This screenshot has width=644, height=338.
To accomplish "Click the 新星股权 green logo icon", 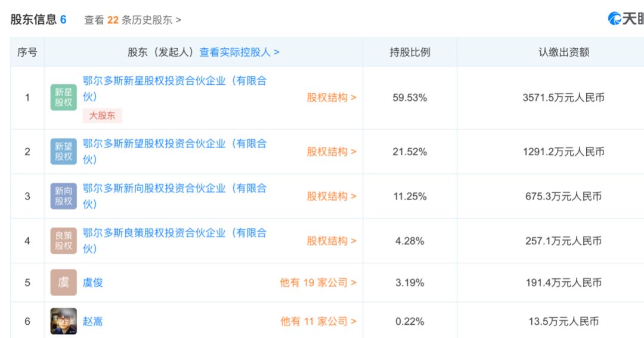I will tap(64, 97).
